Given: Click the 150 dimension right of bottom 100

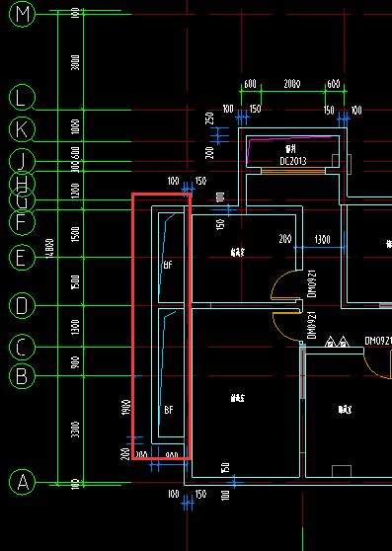Looking at the screenshot, I should tap(200, 494).
